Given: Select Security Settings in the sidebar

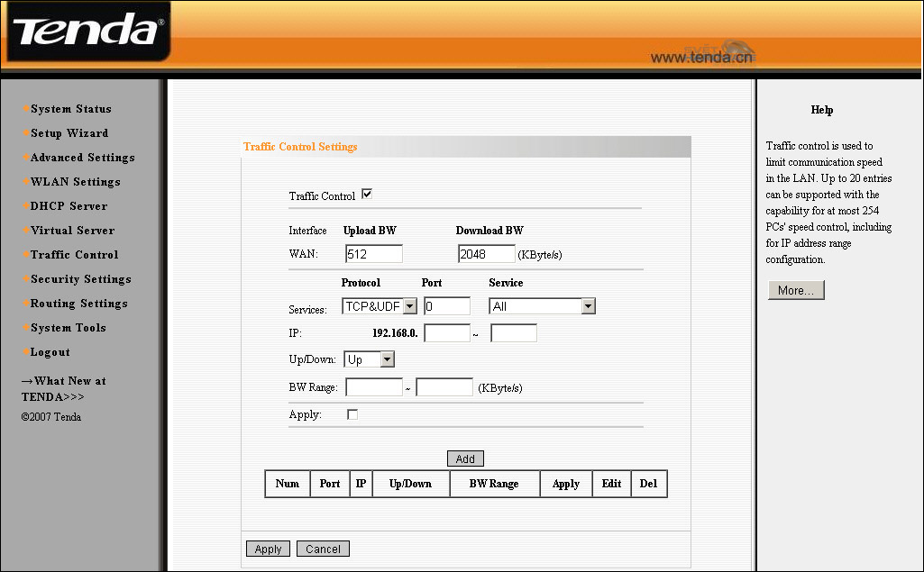Looking at the screenshot, I should click(x=80, y=279).
